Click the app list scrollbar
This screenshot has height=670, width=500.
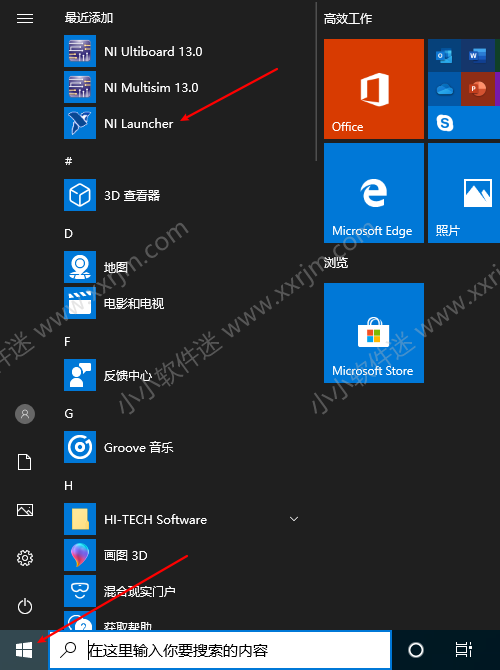coord(316,81)
